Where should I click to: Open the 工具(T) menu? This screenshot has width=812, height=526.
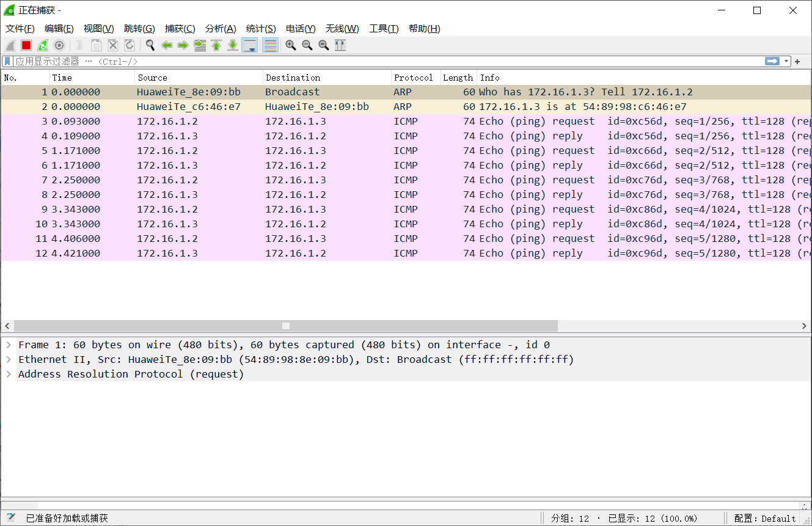pos(384,29)
